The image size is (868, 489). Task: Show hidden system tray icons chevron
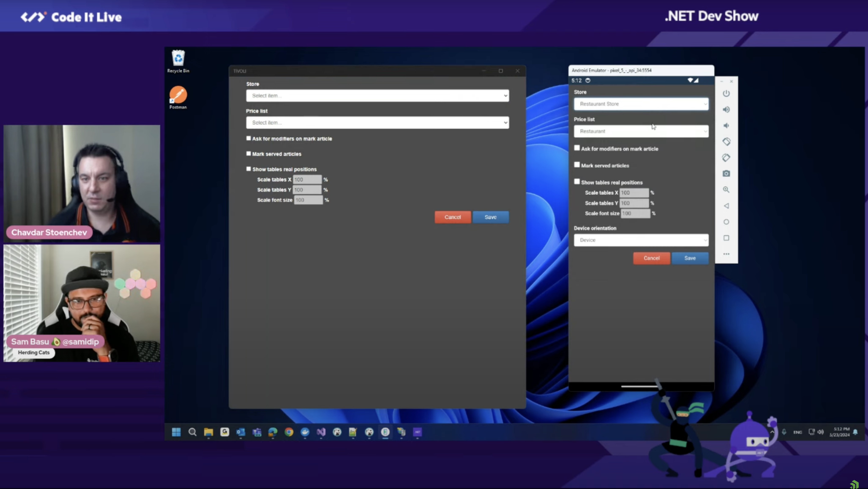tap(772, 432)
